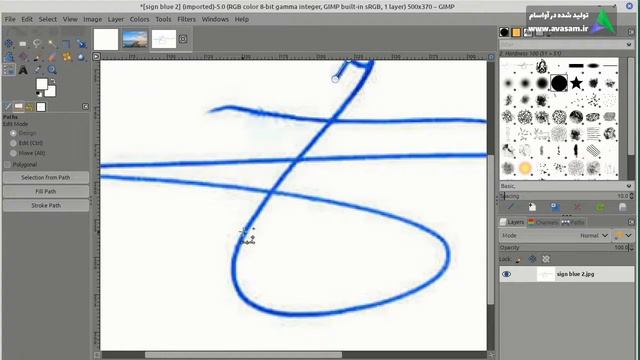Open the Colors menu
Viewport: 640px width, 360px height.
pyautogui.click(x=139, y=19)
